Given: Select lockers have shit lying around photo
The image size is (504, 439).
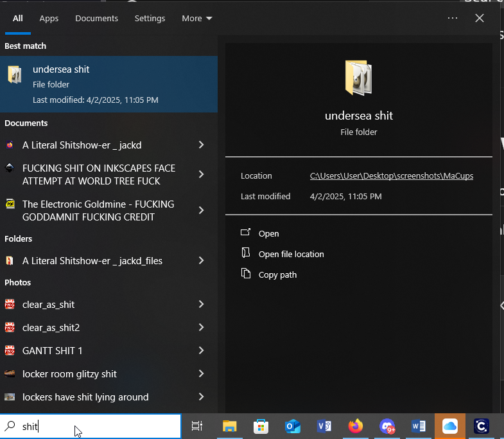Looking at the screenshot, I should click(85, 397).
